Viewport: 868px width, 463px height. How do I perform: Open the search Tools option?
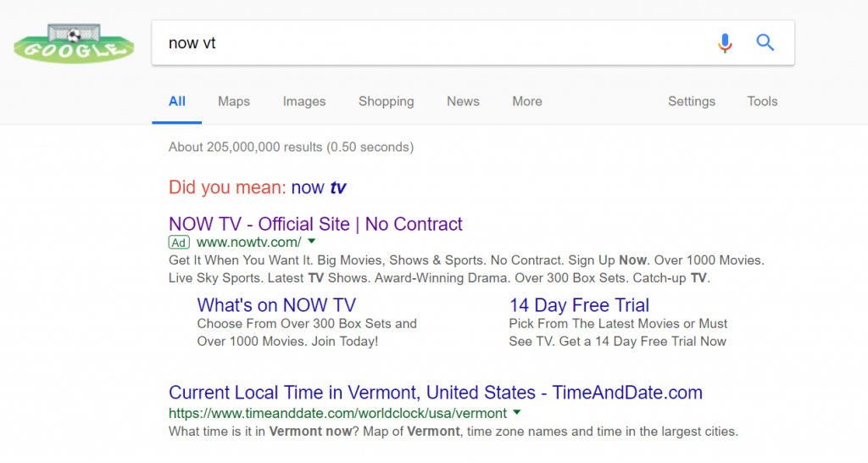(762, 102)
